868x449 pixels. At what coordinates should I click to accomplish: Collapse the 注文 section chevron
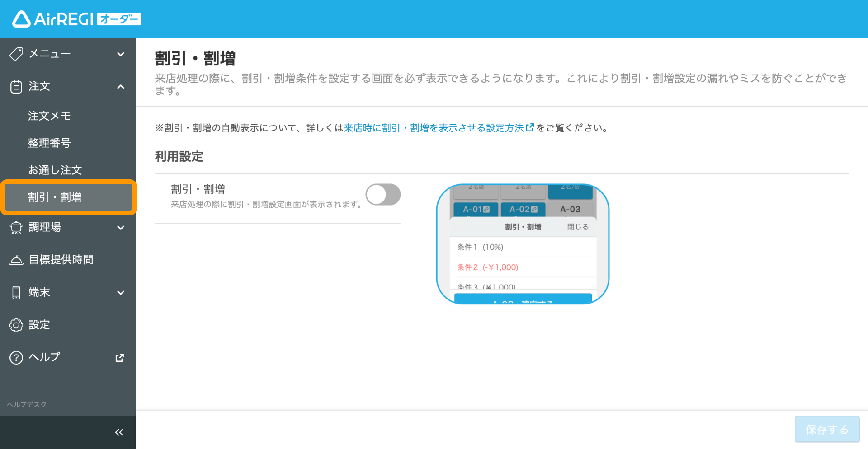coord(121,87)
